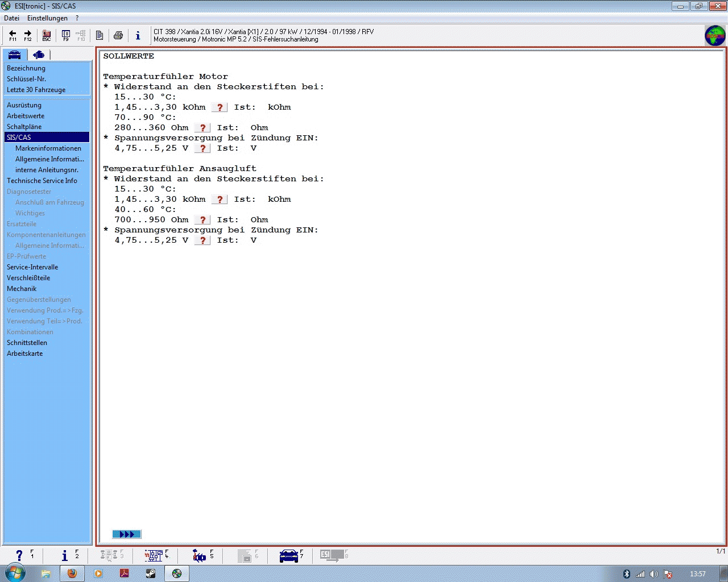Click the F2 info icon in bottom bar

(65, 555)
